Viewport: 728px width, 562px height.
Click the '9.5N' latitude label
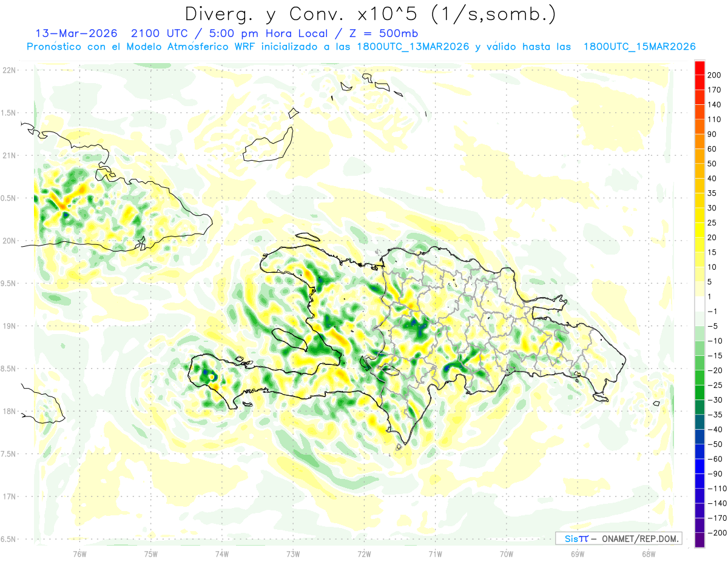9,283
